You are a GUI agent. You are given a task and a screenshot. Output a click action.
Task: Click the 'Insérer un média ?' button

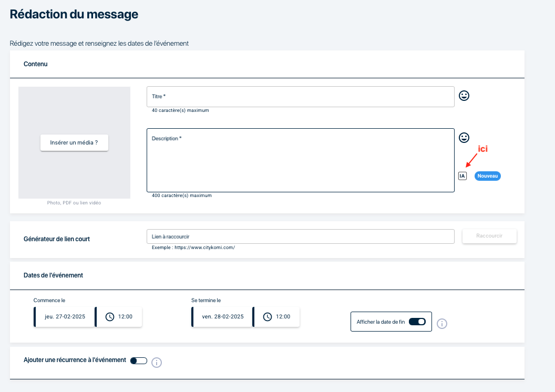74,142
